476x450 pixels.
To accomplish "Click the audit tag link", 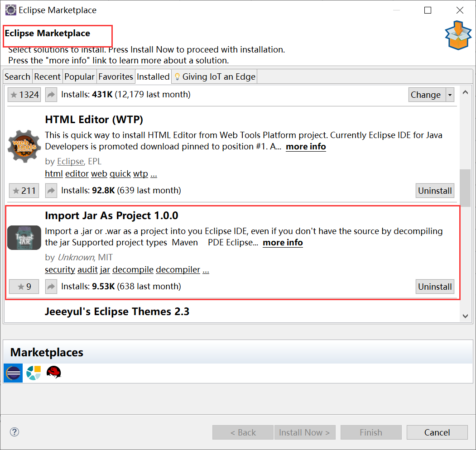I will [87, 269].
